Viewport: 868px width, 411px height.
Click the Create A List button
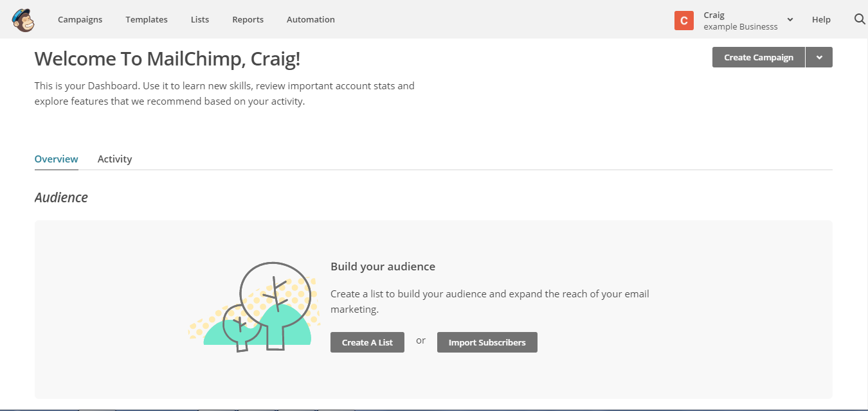[x=367, y=342]
